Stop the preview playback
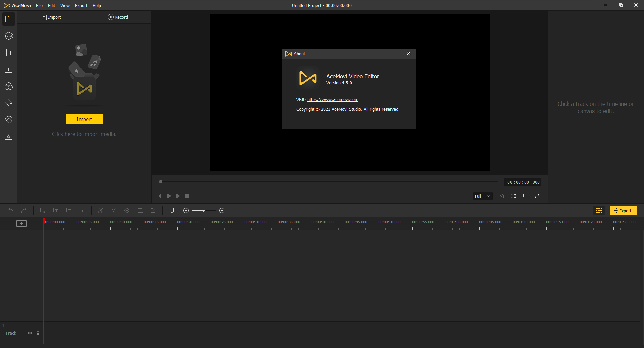 point(187,196)
